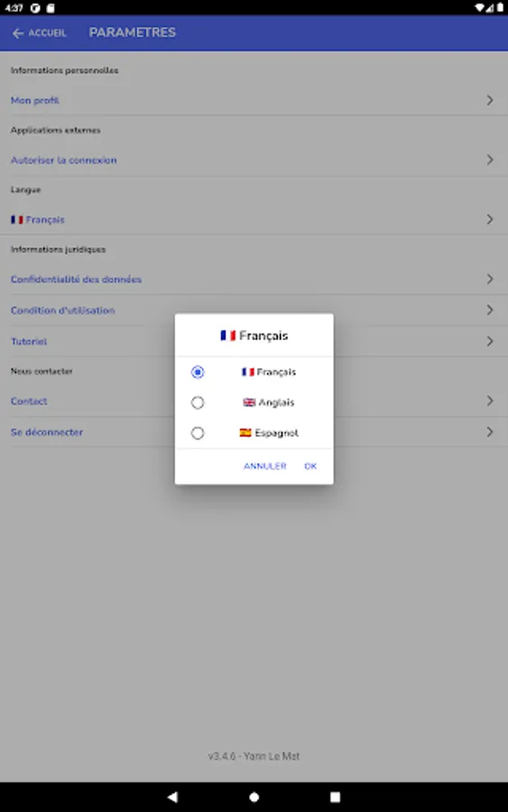This screenshot has width=508, height=812.
Task: Open Autoriser la connexion chevron arrow
Action: click(x=490, y=160)
